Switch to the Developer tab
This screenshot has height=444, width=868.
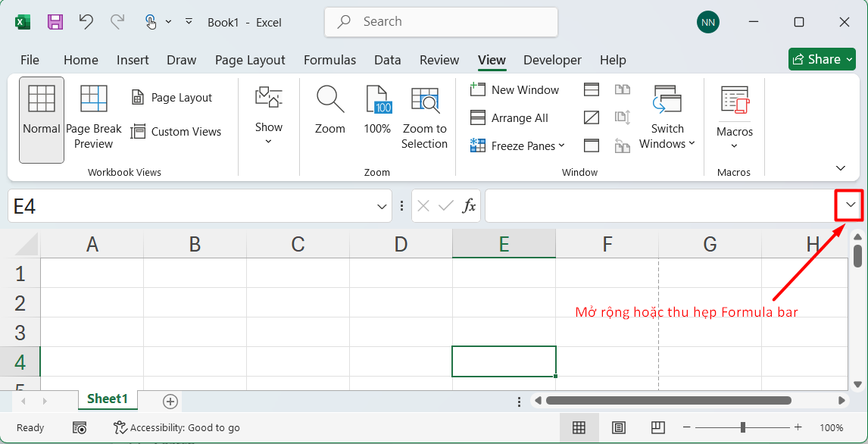pyautogui.click(x=552, y=60)
